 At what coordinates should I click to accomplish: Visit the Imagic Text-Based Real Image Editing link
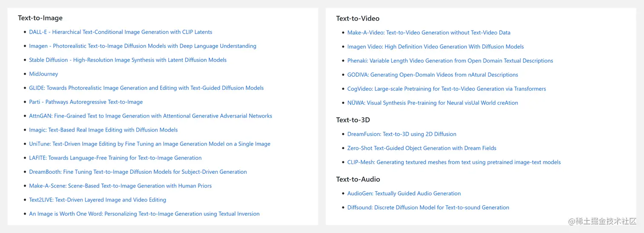tap(103, 130)
